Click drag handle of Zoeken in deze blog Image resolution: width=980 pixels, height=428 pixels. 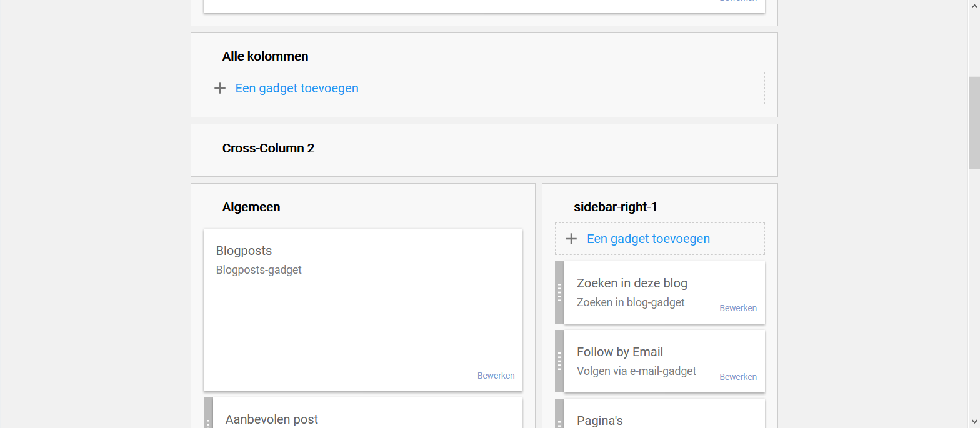[x=559, y=292]
